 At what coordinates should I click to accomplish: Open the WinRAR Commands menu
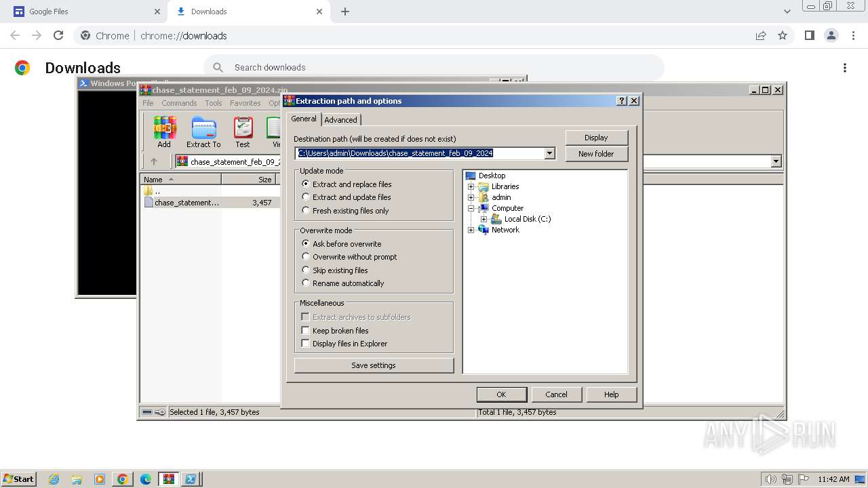(179, 103)
